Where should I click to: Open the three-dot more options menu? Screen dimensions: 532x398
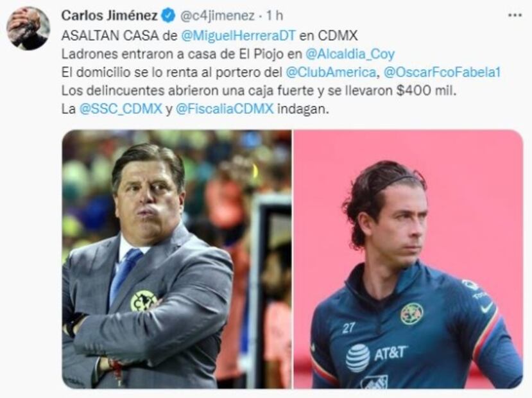click(515, 15)
